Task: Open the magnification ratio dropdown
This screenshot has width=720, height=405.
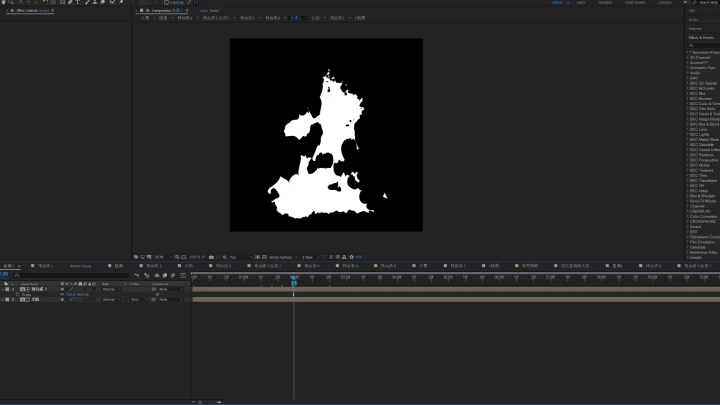Action: tap(163, 257)
